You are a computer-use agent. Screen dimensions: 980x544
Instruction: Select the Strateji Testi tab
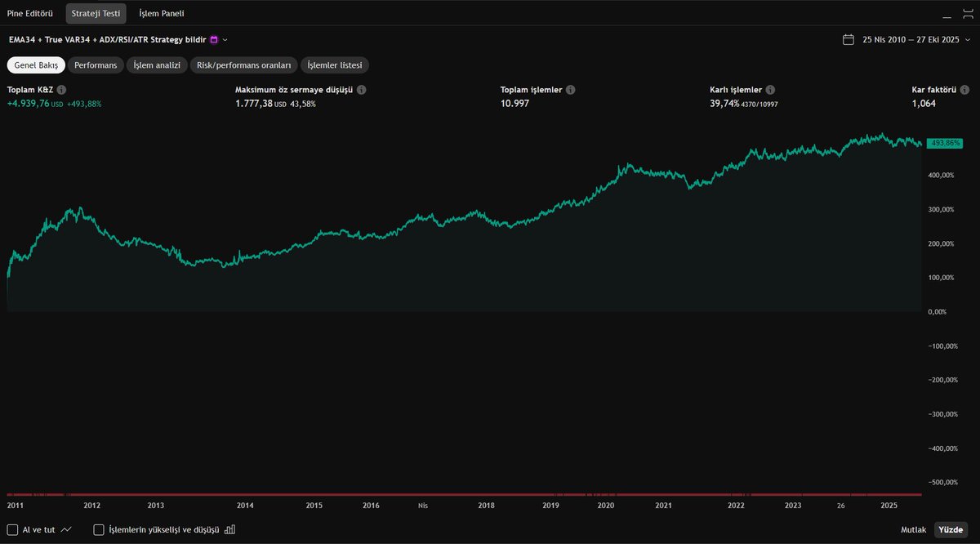96,13
